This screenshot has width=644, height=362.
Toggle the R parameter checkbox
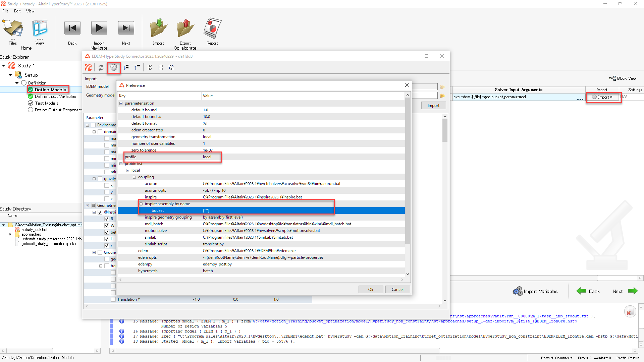(x=107, y=219)
